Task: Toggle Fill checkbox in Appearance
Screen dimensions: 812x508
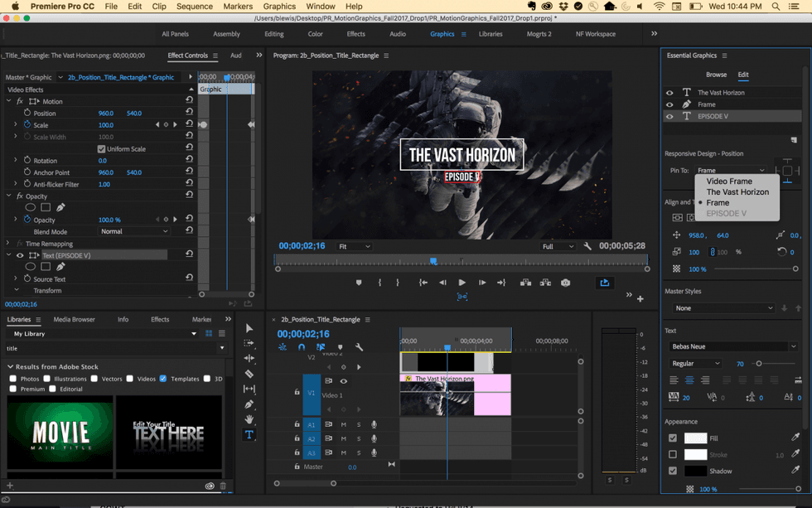Action: pyautogui.click(x=673, y=438)
